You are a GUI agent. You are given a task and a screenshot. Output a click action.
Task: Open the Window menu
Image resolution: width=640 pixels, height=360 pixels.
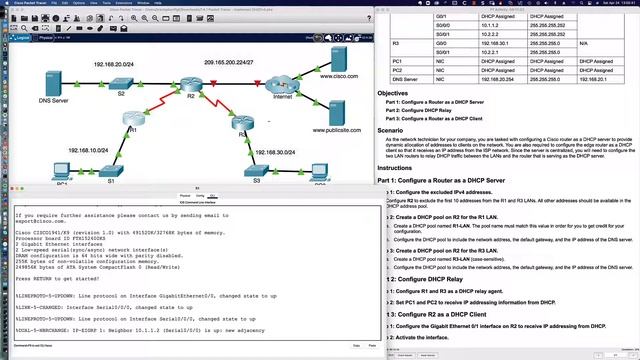(143, 2)
